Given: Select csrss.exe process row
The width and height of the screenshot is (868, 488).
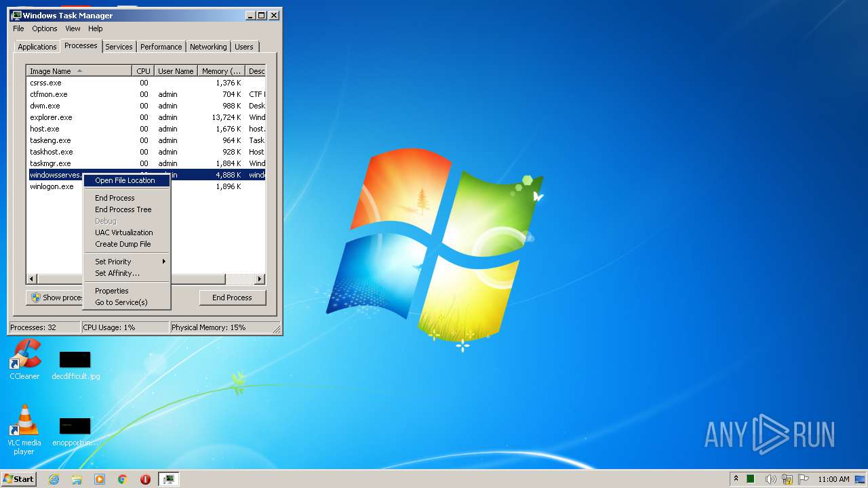Looking at the screenshot, I should click(146, 83).
